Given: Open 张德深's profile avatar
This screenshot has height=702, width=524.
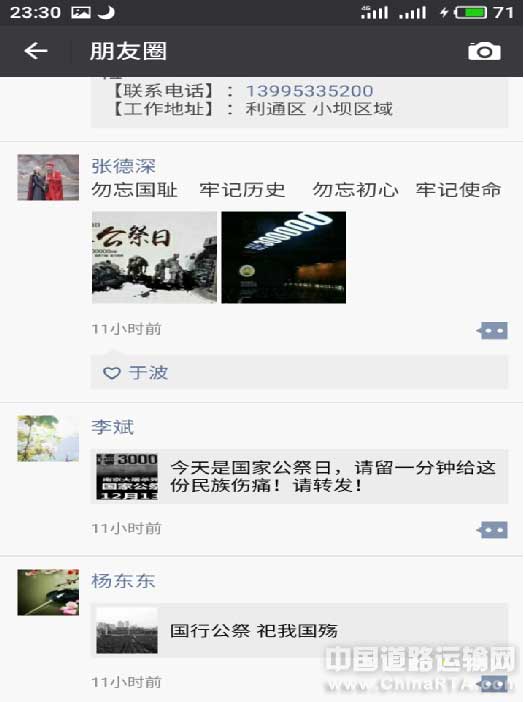Looking at the screenshot, I should pyautogui.click(x=48, y=177).
